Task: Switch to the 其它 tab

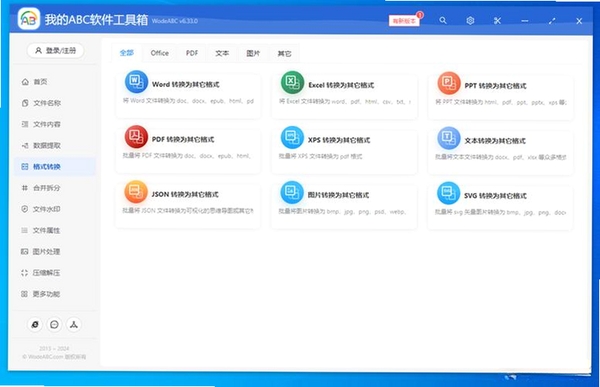Action: [284, 54]
